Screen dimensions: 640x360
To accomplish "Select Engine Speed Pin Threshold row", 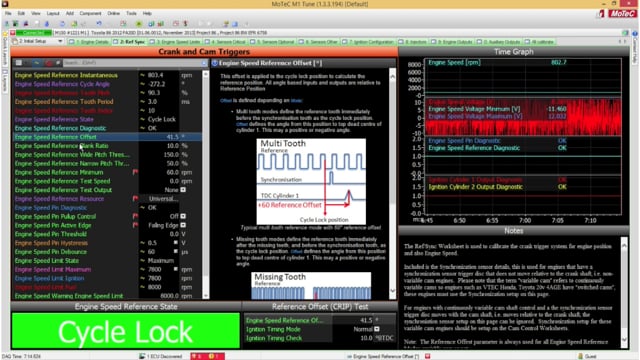I will [107, 234].
